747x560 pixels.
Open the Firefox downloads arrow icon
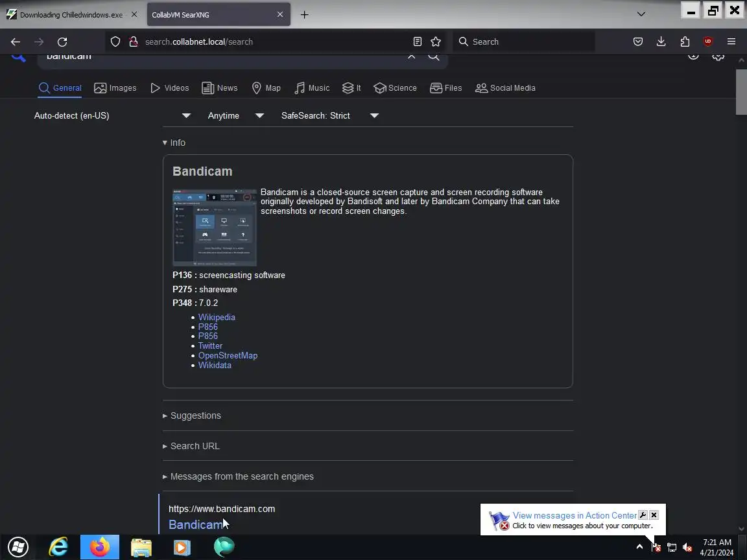[661, 42]
